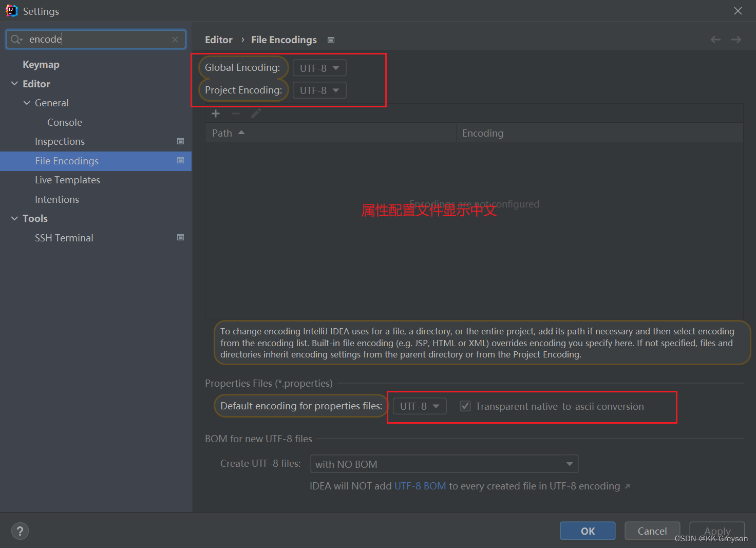Go forward with the right arrow icon
This screenshot has height=548, width=756.
[x=736, y=40]
